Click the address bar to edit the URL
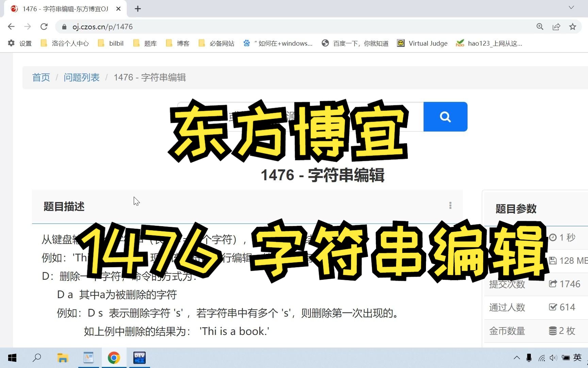This screenshot has height=368, width=588. (x=238, y=27)
